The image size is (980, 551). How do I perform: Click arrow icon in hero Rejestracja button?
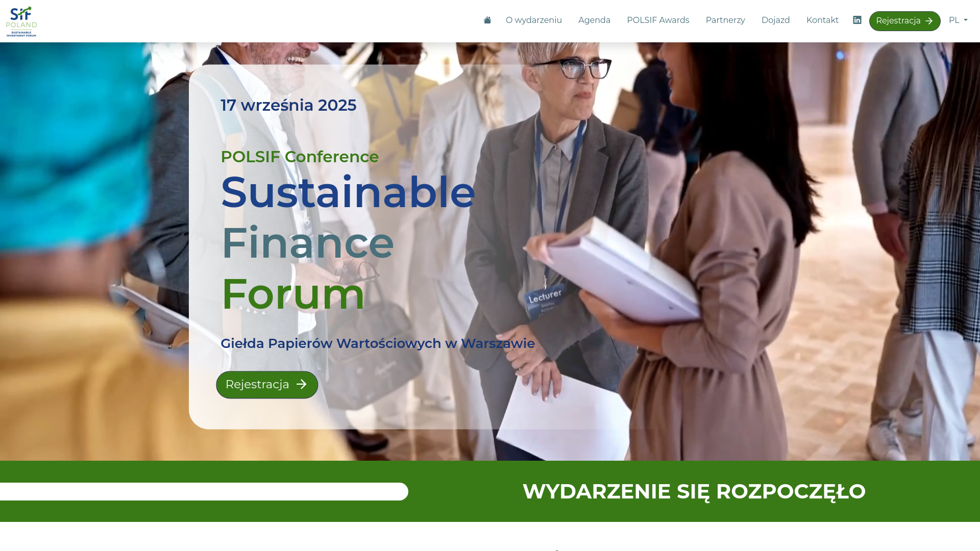click(302, 384)
